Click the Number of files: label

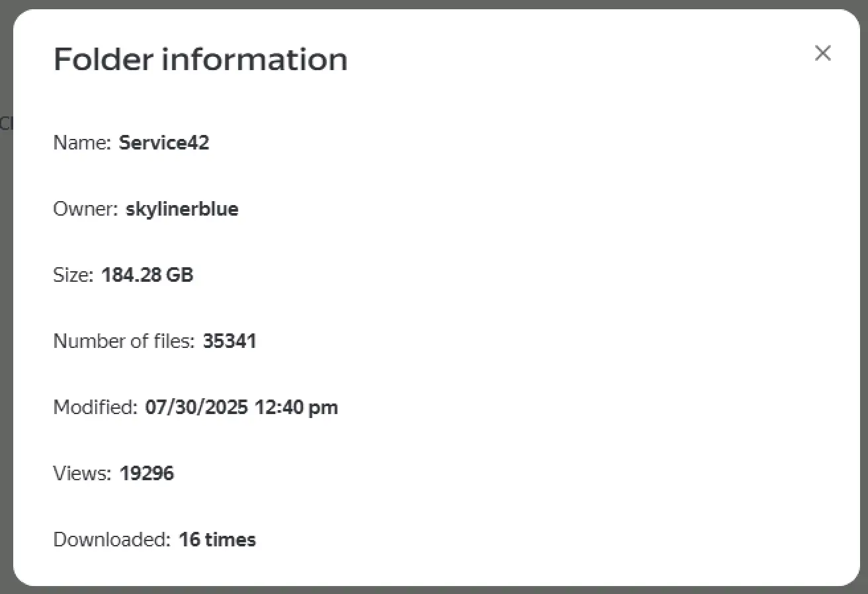[x=124, y=341]
